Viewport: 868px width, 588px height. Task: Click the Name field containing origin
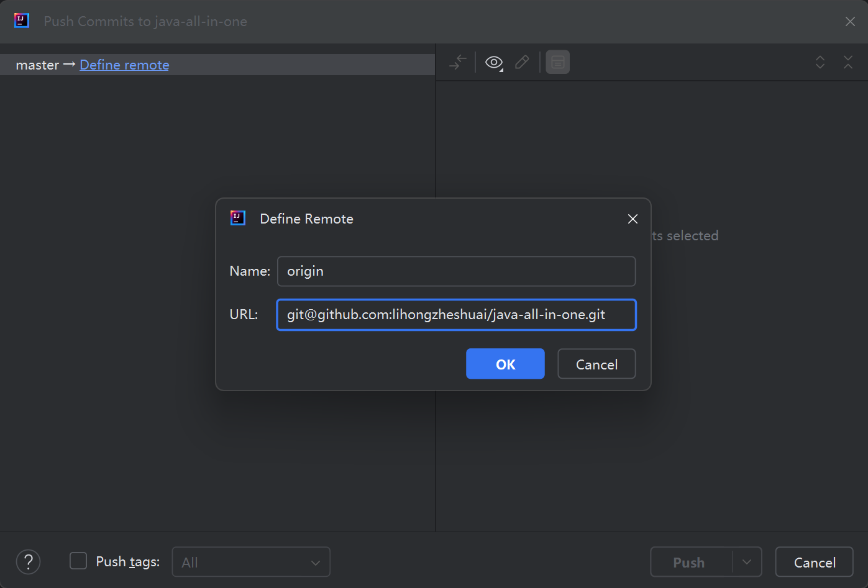456,271
